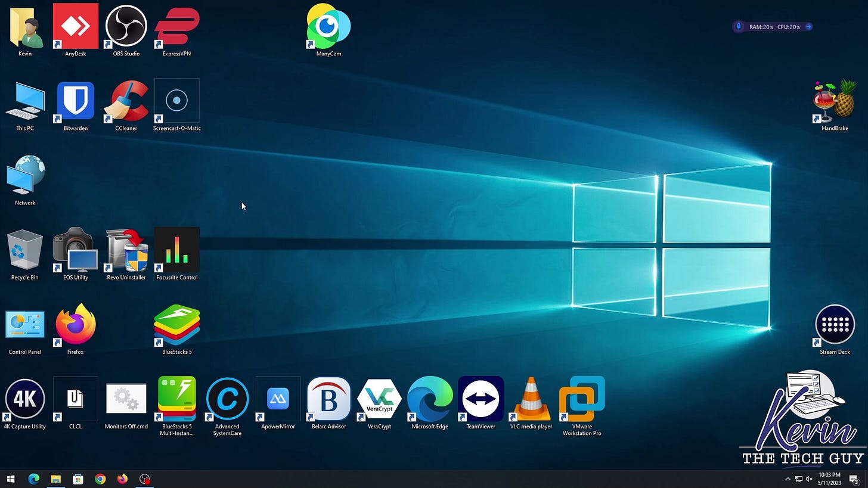Select the BlueStacks 5 desktop icon
Image resolution: width=868 pixels, height=488 pixels.
177,330
